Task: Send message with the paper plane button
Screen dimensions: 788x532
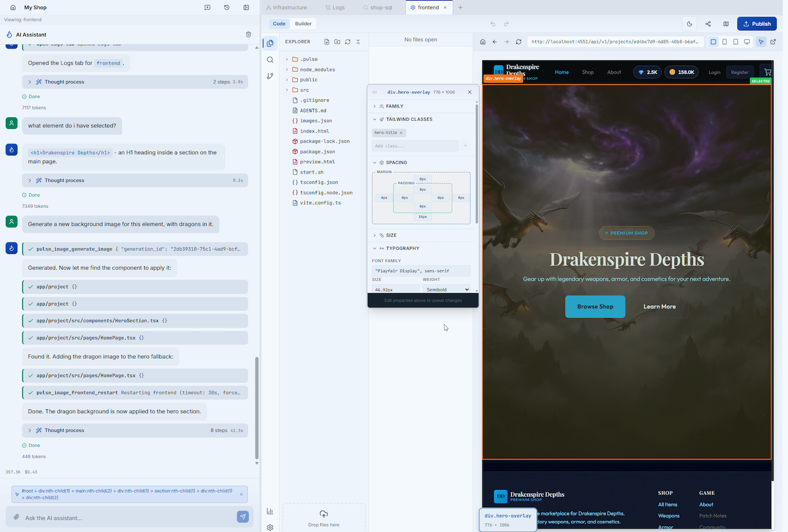Action: pos(243,517)
